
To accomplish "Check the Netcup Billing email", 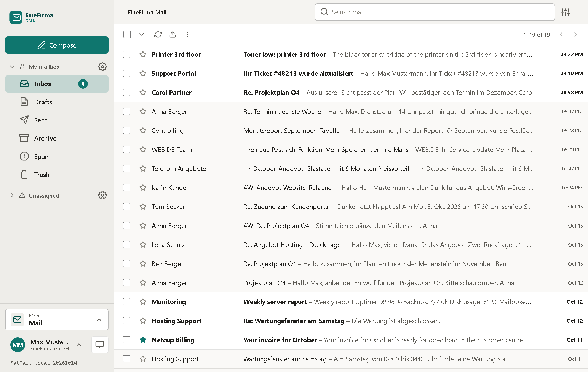I will click(127, 340).
